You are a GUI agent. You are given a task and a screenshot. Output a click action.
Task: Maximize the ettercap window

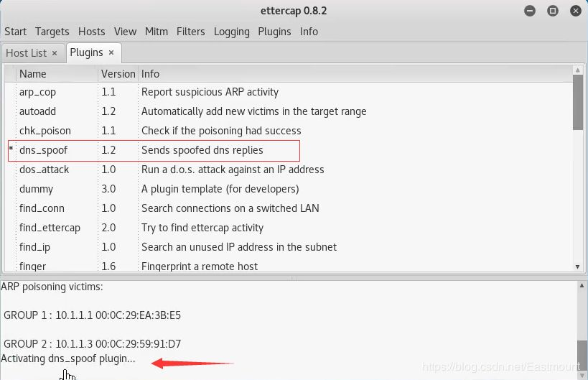(552, 11)
